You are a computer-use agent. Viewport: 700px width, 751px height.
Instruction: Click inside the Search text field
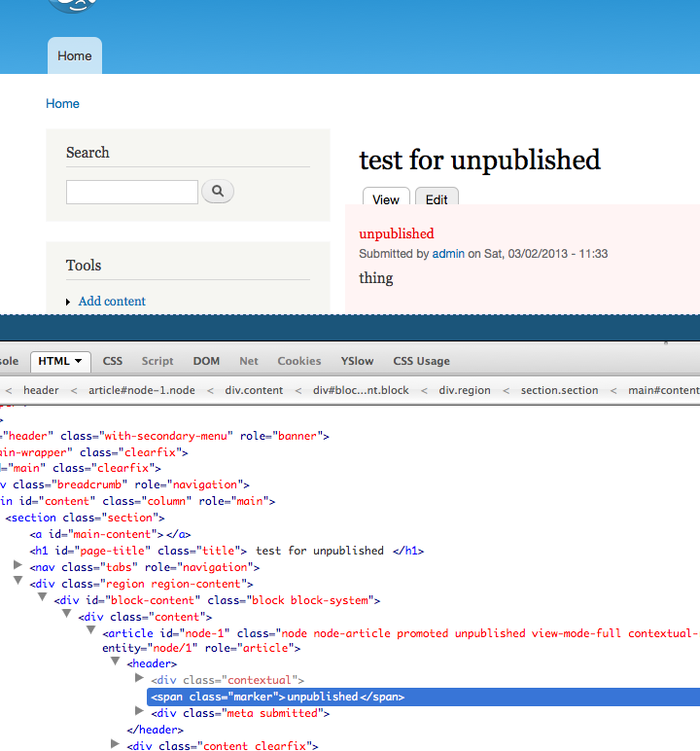[131, 192]
